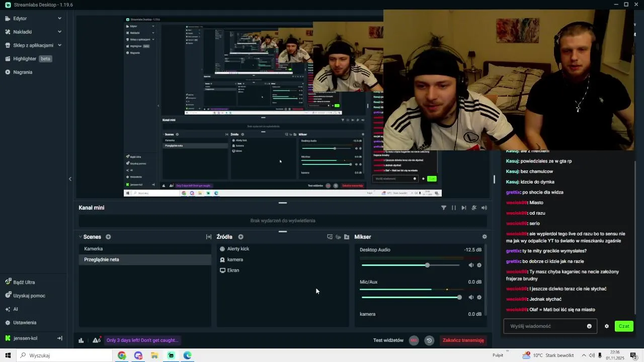Collapse the left sidebar with the arrow handle
The width and height of the screenshot is (644, 362).
tap(70, 179)
